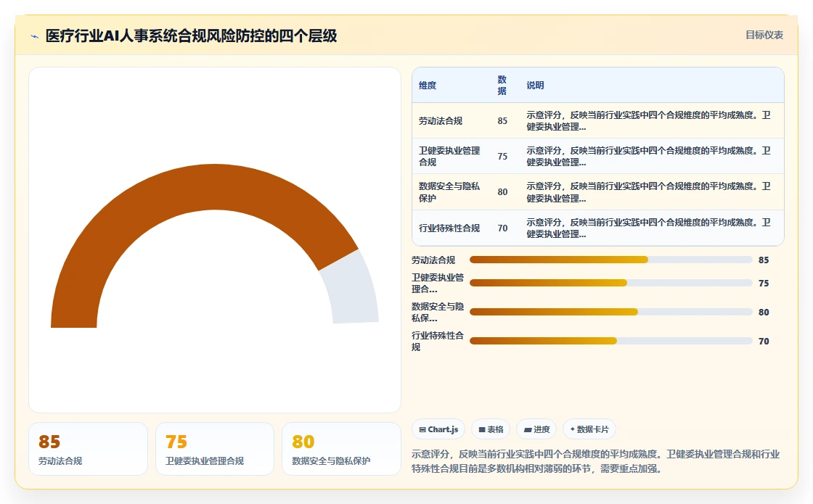Click the 数据 column header
The image size is (813, 504).
point(502,86)
